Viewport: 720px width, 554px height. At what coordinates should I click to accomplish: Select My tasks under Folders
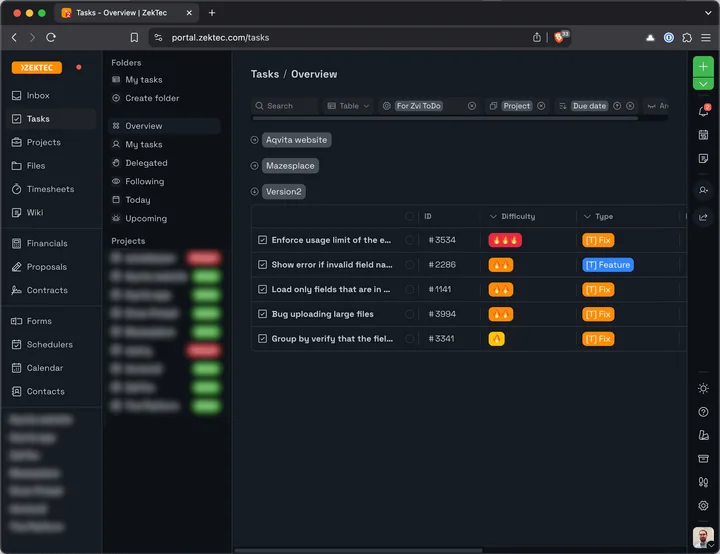coord(144,80)
